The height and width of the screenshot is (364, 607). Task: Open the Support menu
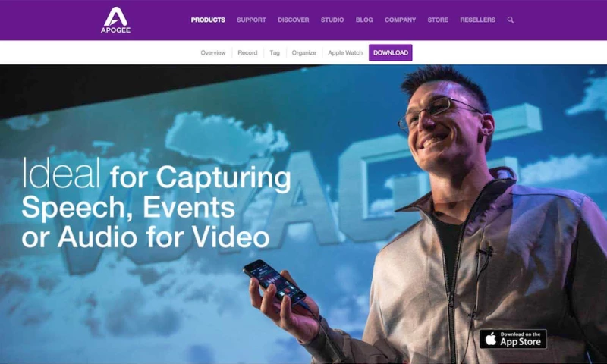click(x=251, y=20)
